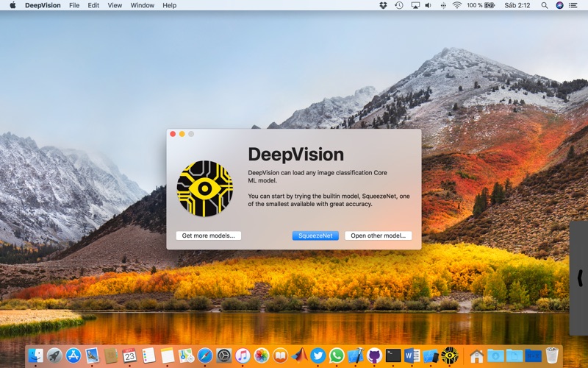Screen dimensions: 588x368
Task: Open Safari from the Dock
Action: click(205, 355)
